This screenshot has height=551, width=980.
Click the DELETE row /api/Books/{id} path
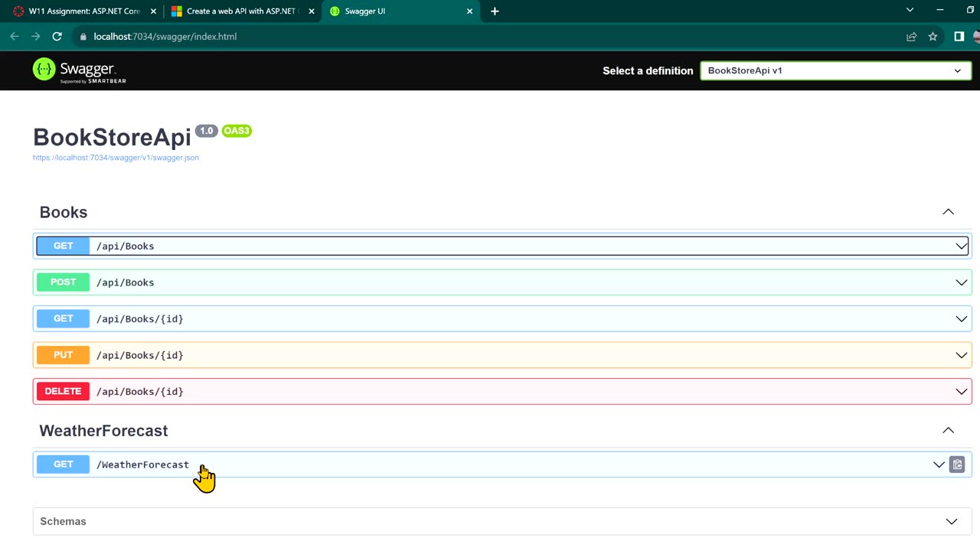point(140,391)
